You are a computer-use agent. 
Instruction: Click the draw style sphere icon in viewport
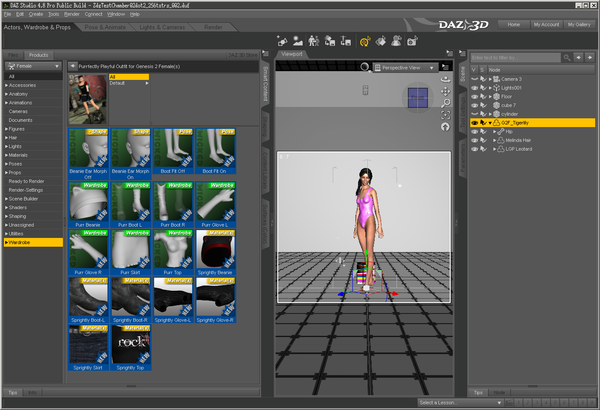(365, 67)
